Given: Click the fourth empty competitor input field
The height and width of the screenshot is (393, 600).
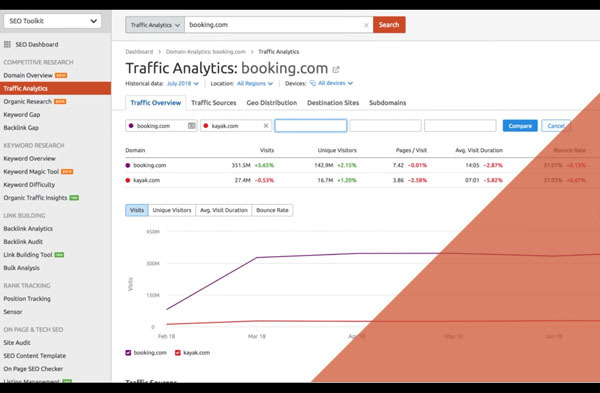Looking at the screenshot, I should coord(385,126).
